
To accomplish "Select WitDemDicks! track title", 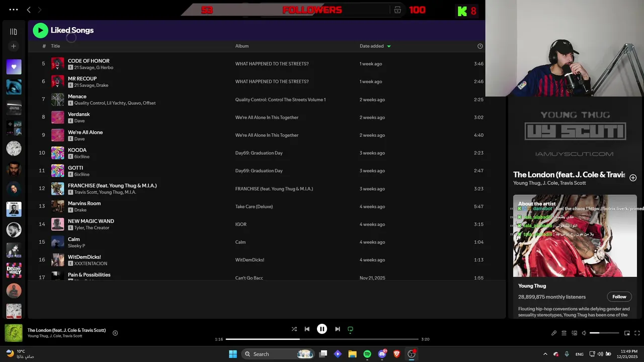I will [84, 257].
